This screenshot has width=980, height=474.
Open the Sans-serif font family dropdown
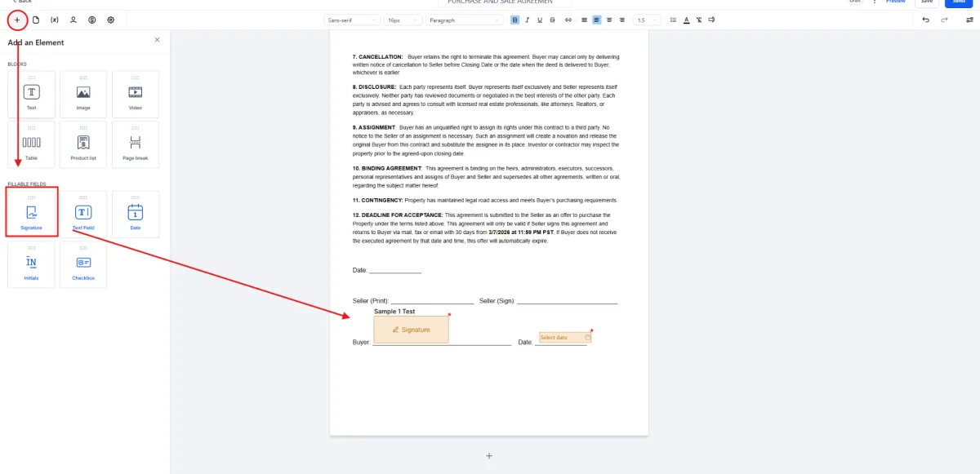coord(353,20)
